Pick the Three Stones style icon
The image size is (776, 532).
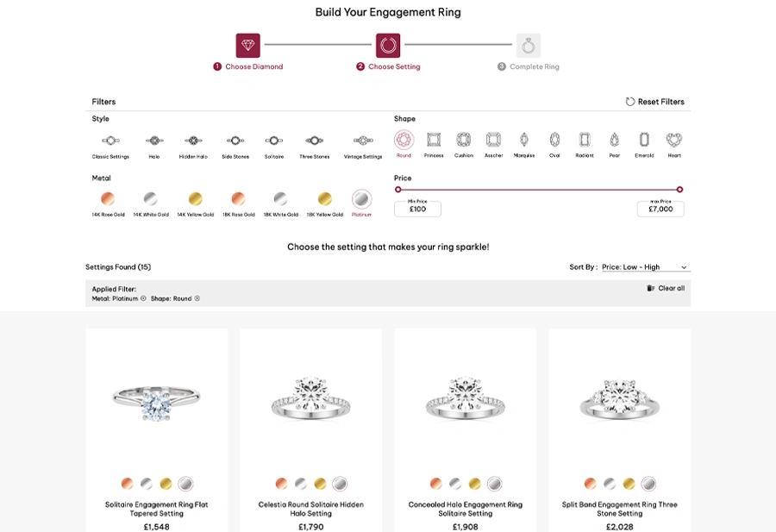click(314, 141)
